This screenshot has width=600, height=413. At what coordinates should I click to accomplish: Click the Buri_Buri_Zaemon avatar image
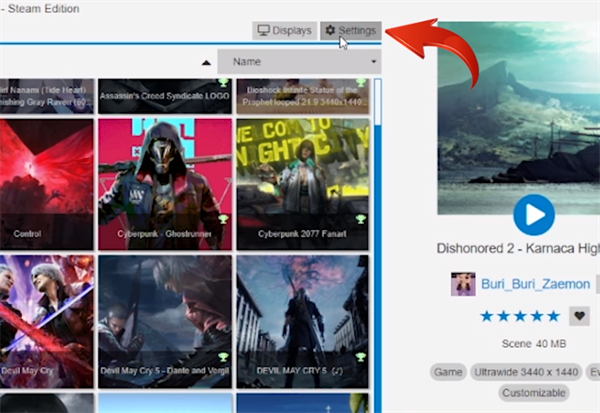[x=463, y=284]
